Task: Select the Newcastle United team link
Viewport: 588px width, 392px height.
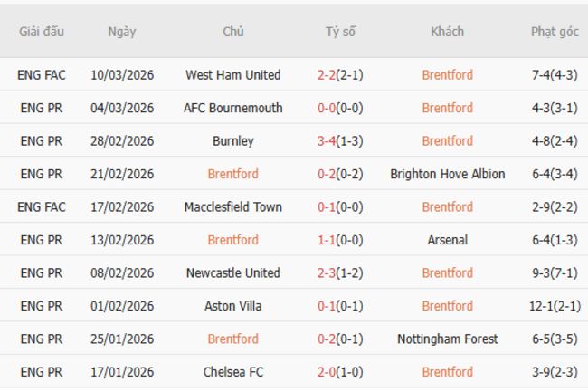Action: click(232, 273)
